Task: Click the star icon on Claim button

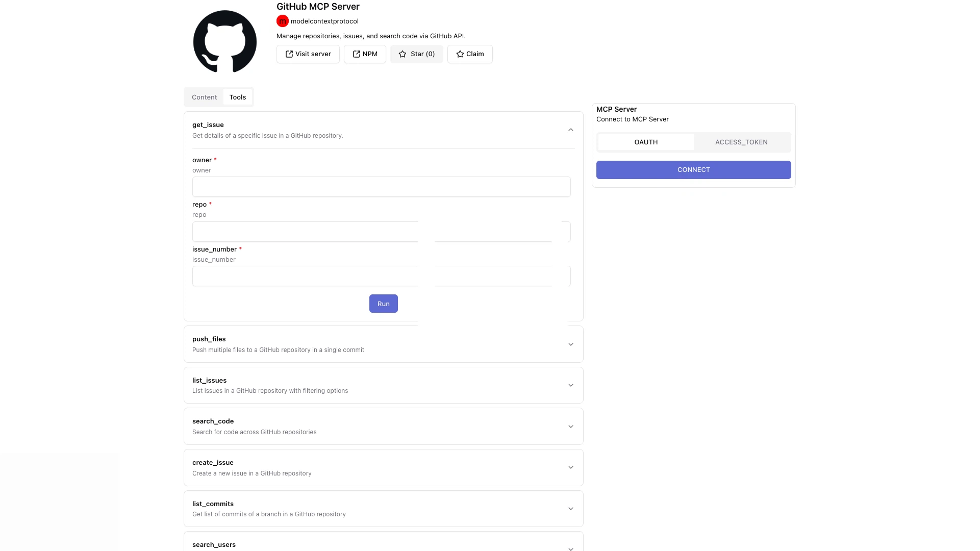Action: point(460,54)
